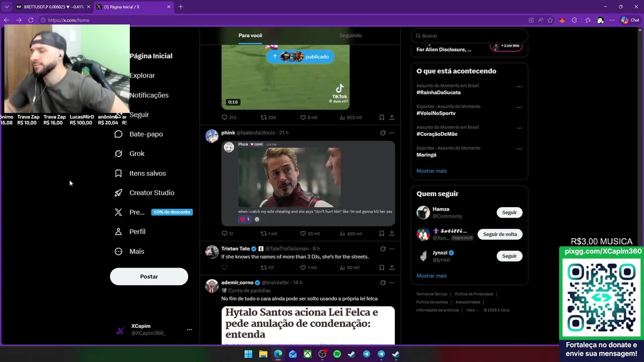Viewport: 644px width, 362px height.
Task: Open view stats showing 602 mil
Action: click(x=351, y=117)
